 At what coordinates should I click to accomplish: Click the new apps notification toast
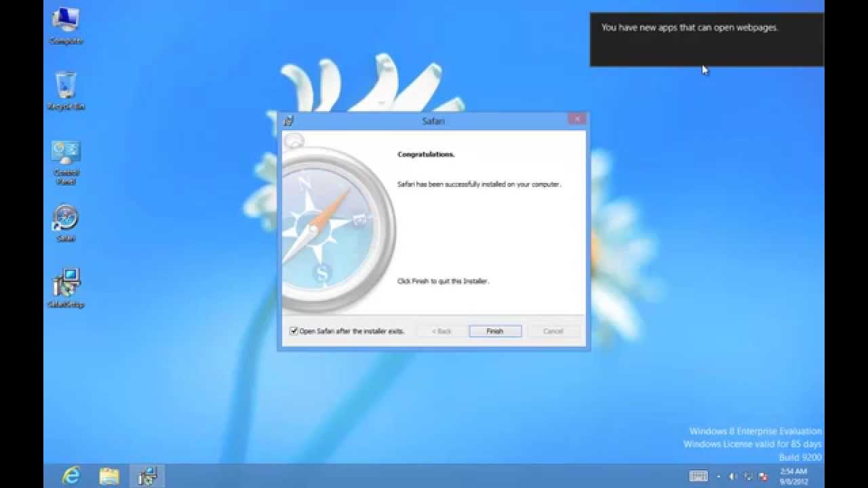click(x=707, y=39)
